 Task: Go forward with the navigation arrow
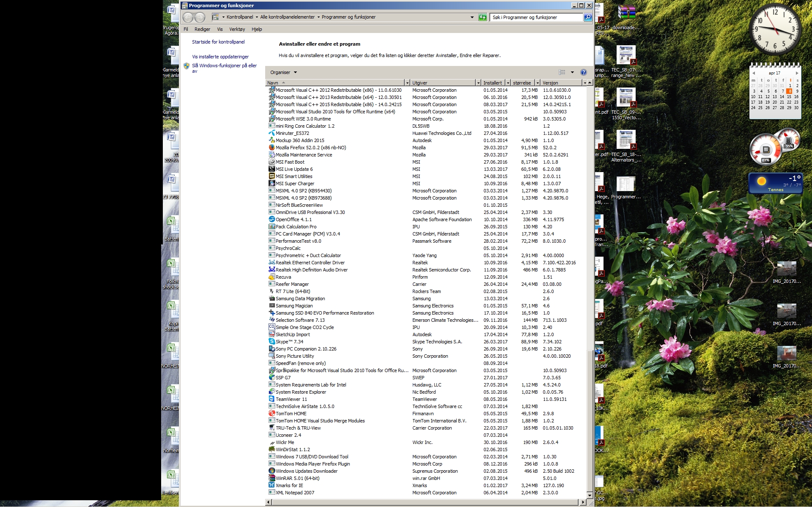200,17
